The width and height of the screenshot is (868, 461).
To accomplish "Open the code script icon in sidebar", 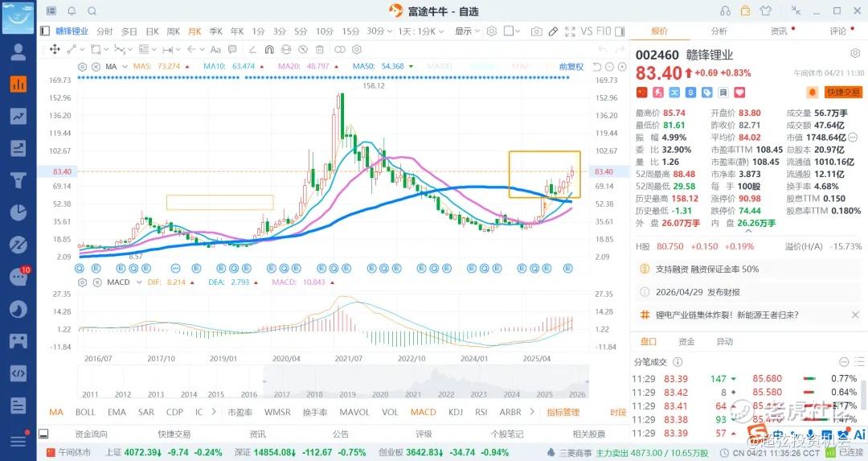I will pos(18,373).
